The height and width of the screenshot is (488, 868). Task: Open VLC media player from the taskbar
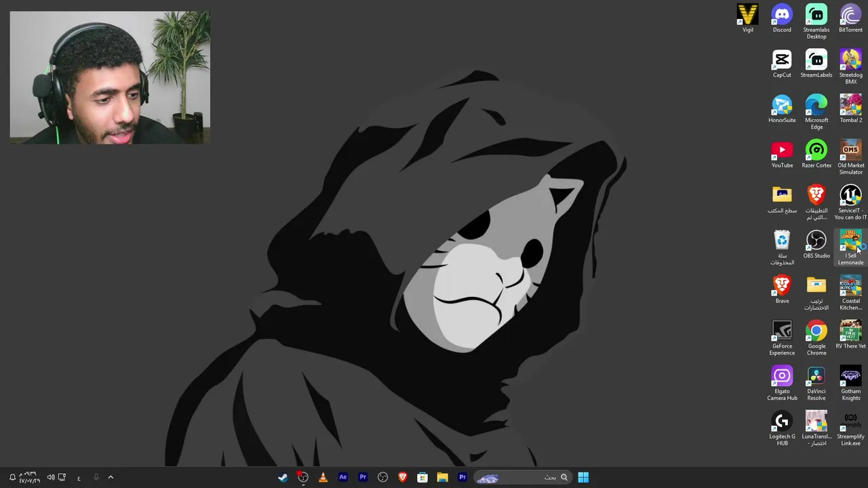click(323, 477)
